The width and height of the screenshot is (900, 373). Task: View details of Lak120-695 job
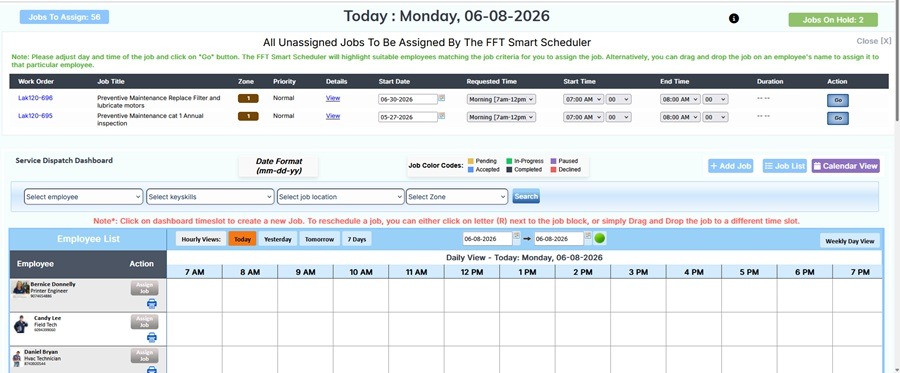(x=333, y=116)
